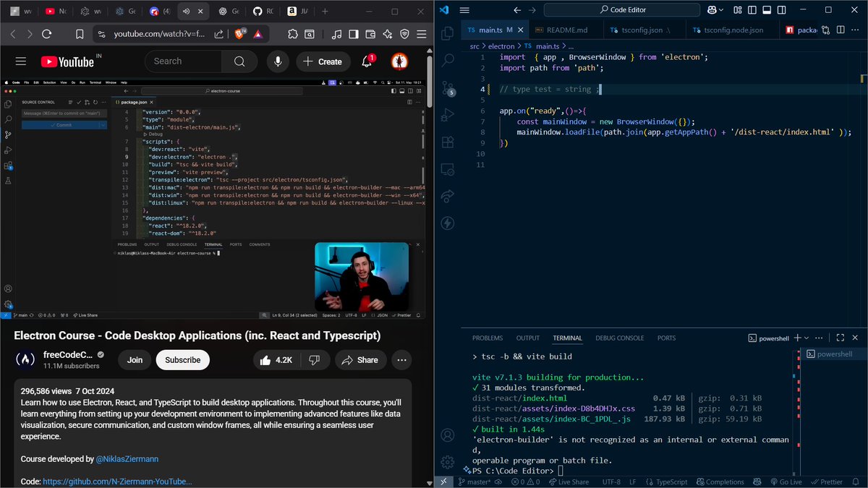This screenshot has width=868, height=488.
Task: Subscribe to the freeCodeCamp channel
Action: pos(183,360)
